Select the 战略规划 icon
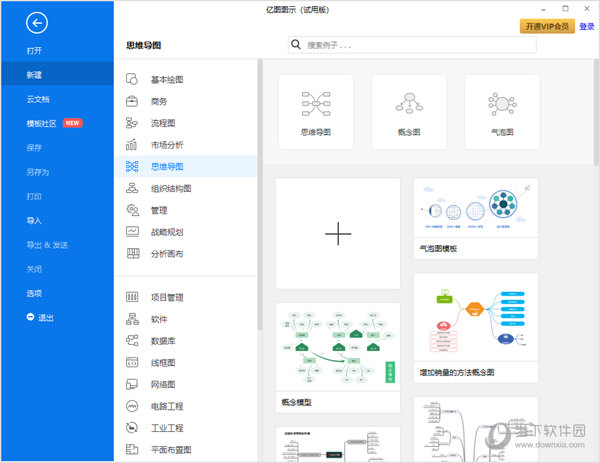 pyautogui.click(x=132, y=232)
